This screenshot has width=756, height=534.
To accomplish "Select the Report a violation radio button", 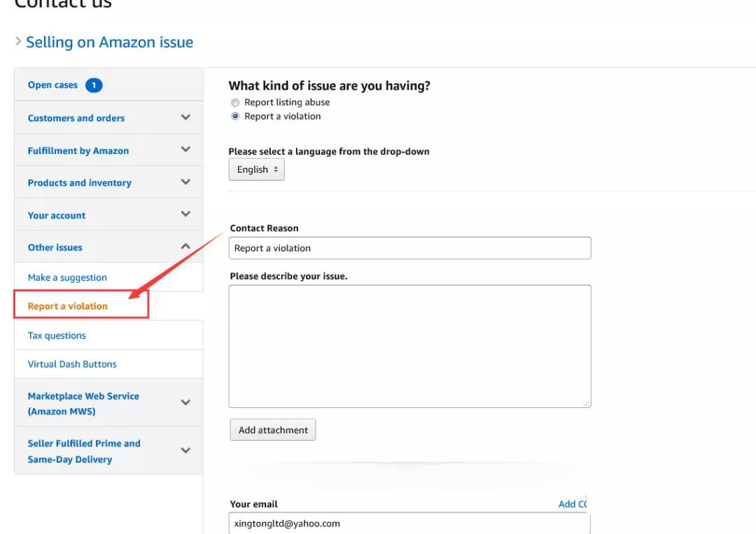I will coord(235,116).
